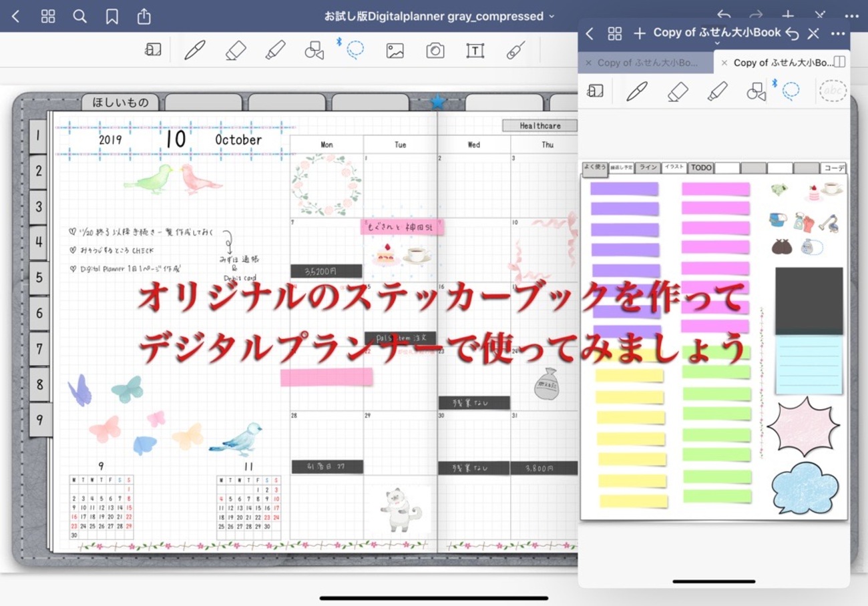The height and width of the screenshot is (606, 868).
Task: Select the October month heading
Action: [x=238, y=140]
